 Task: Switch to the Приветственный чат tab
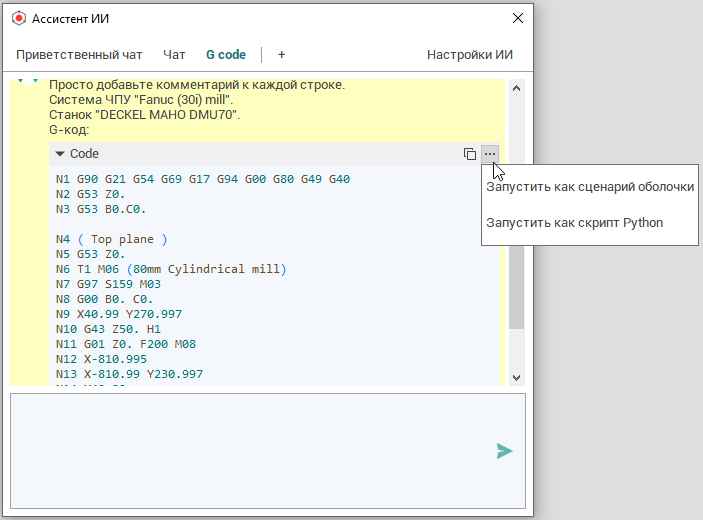coord(79,55)
